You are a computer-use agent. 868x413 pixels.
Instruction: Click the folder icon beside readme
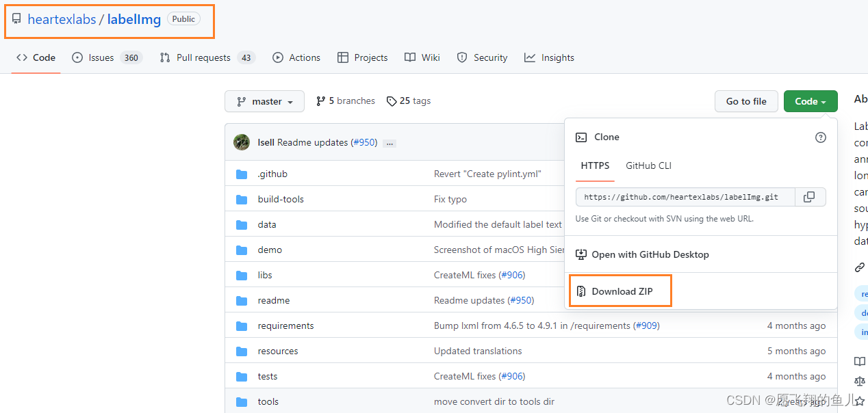tap(242, 300)
